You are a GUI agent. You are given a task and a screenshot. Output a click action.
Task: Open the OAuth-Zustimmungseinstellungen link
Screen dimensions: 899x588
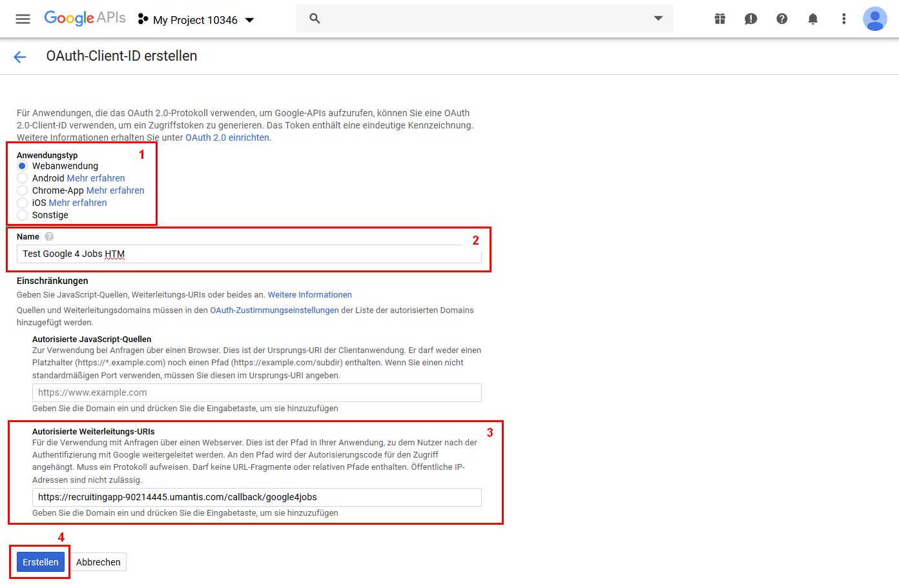pyautogui.click(x=274, y=310)
